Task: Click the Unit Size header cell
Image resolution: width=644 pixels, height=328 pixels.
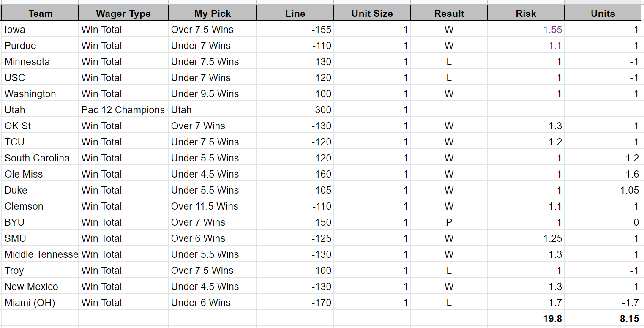Action: pyautogui.click(x=372, y=14)
